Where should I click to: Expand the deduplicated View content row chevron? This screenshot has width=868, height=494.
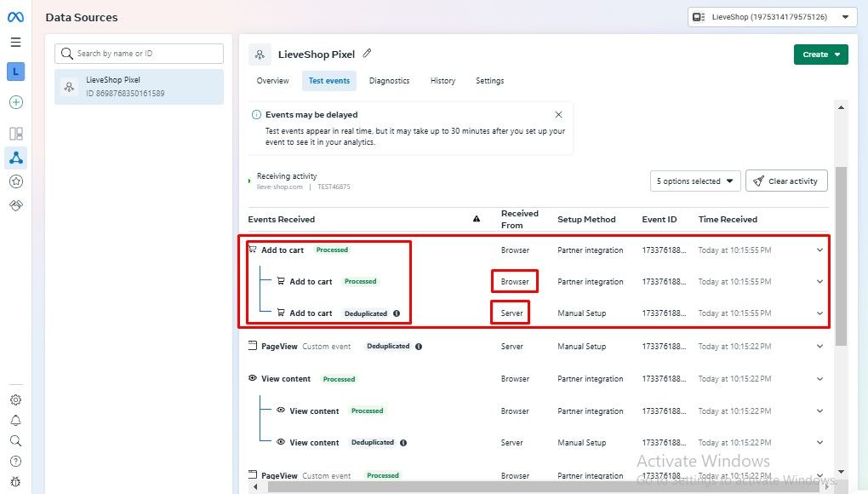(819, 443)
